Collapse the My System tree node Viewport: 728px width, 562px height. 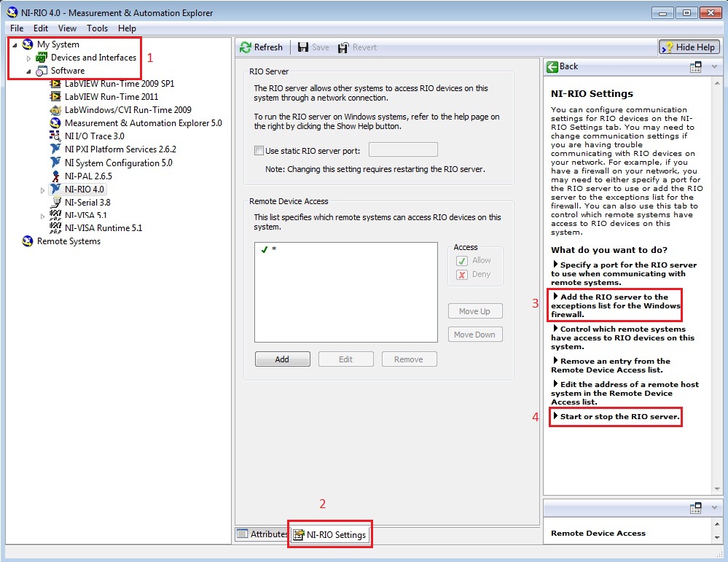tap(15, 45)
